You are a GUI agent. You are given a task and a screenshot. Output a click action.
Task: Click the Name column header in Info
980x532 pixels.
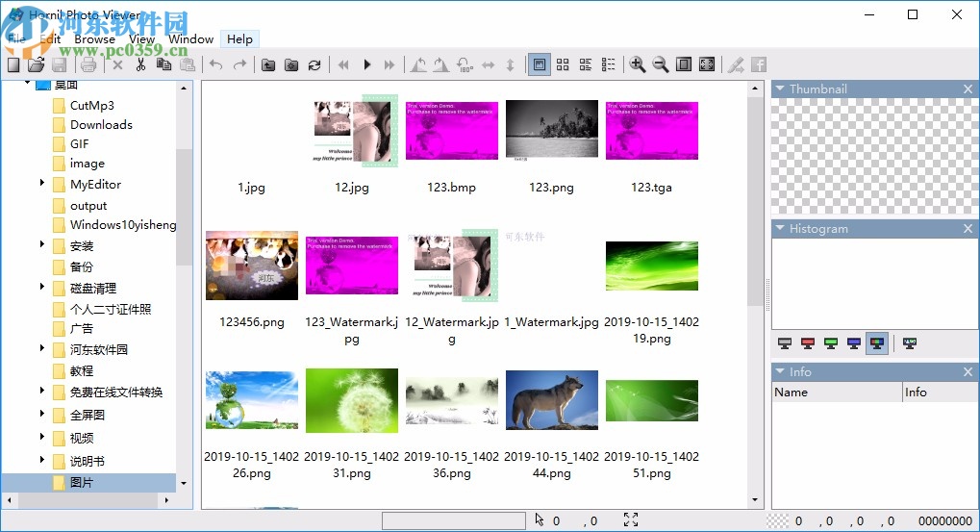(837, 392)
